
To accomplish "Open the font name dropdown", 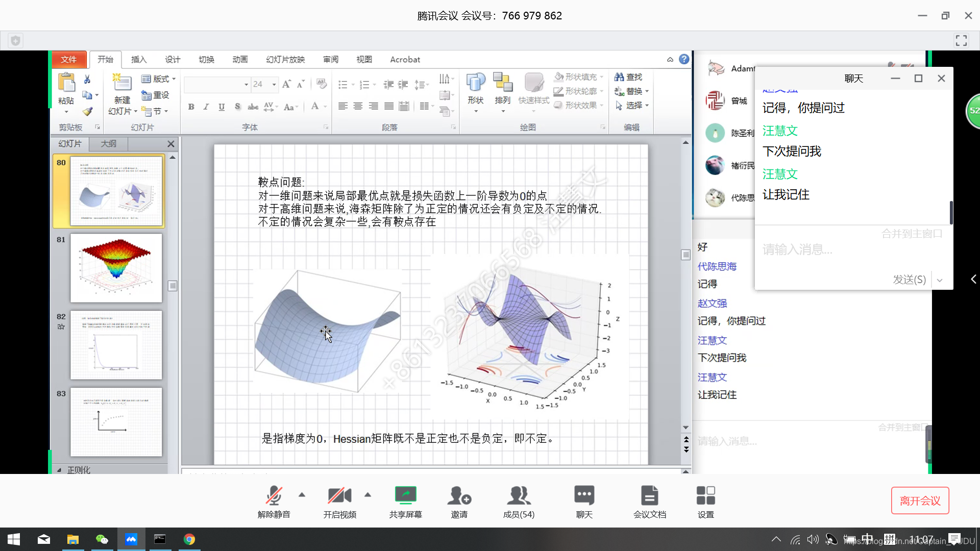I will [x=246, y=84].
